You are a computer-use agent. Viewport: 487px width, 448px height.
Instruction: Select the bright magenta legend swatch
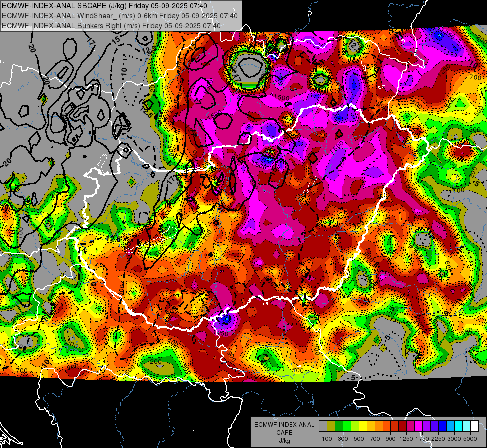click(419, 426)
